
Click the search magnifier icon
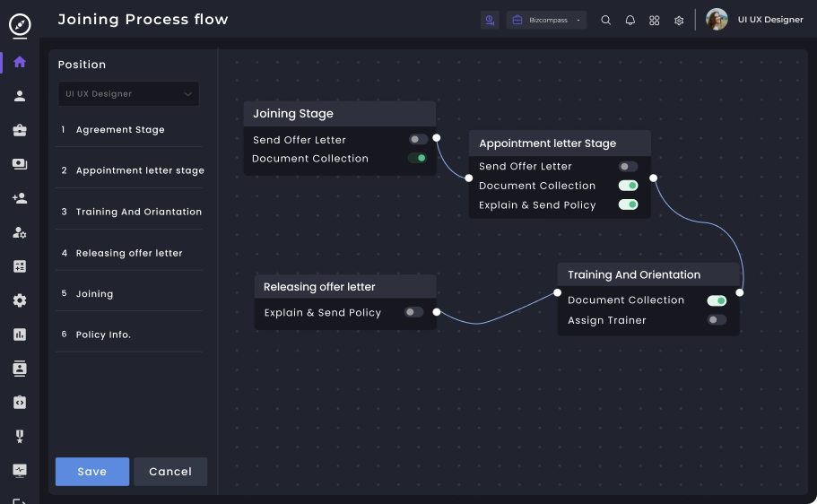(x=605, y=20)
